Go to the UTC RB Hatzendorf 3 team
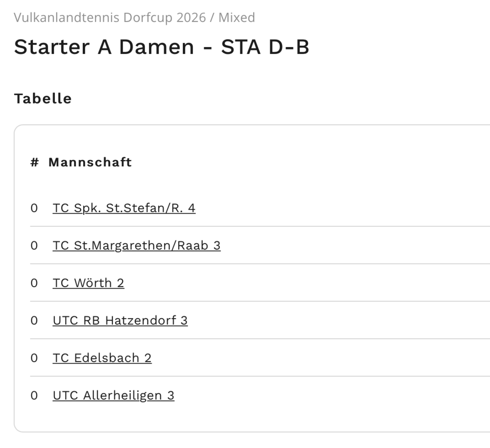The width and height of the screenshot is (490, 448). [x=120, y=321]
